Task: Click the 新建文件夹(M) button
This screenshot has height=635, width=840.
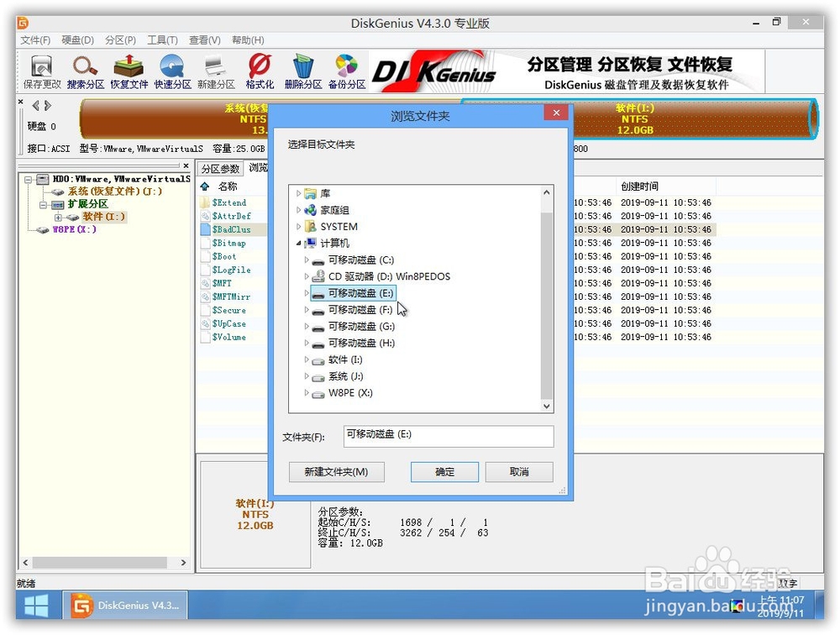Action: coord(336,472)
